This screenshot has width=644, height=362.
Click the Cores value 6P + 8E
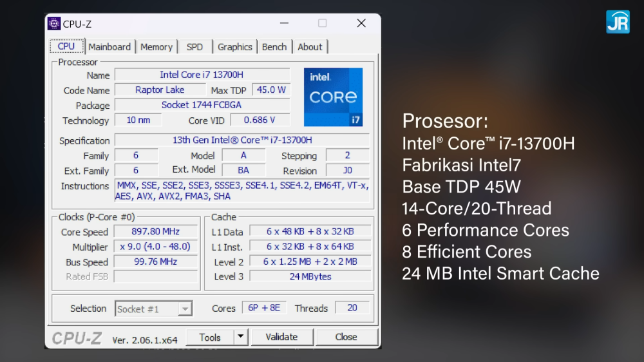[264, 308]
